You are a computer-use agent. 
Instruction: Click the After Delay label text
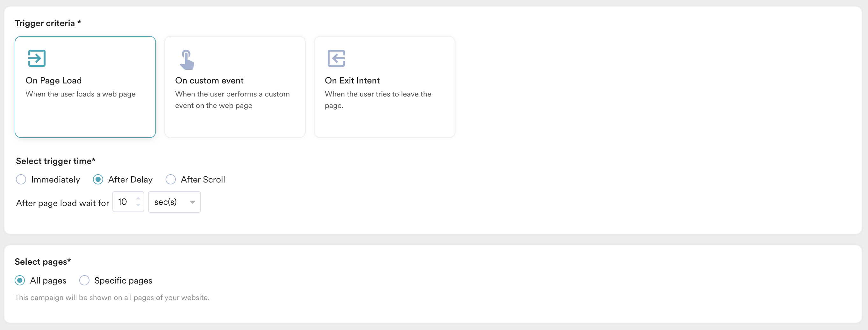(x=131, y=180)
